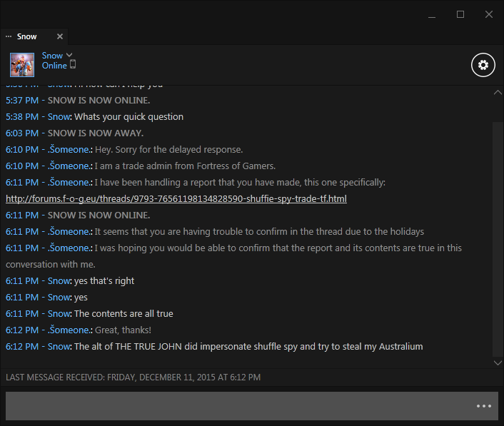Click Snow's profile avatar picture
The image size is (504, 426).
pyautogui.click(x=22, y=65)
